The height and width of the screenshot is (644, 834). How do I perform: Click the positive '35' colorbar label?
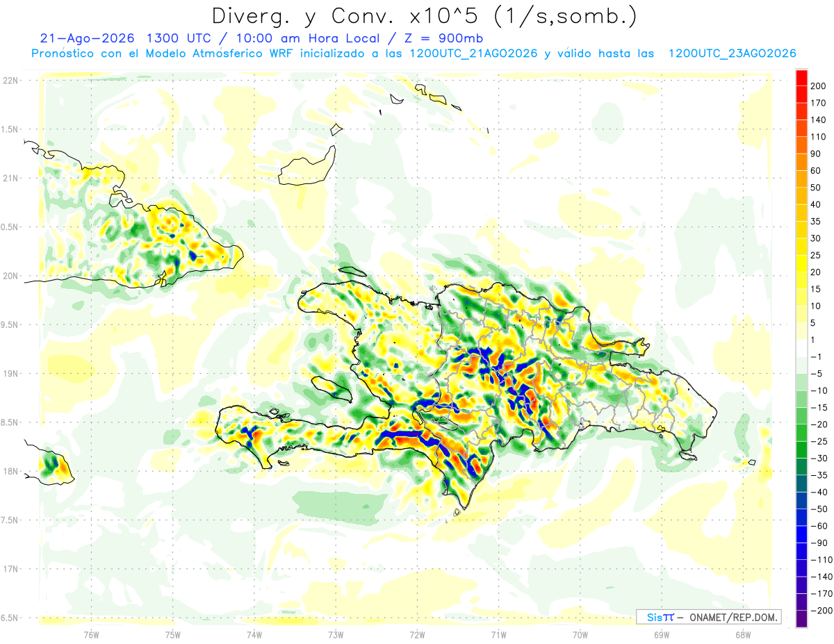pyautogui.click(x=816, y=221)
